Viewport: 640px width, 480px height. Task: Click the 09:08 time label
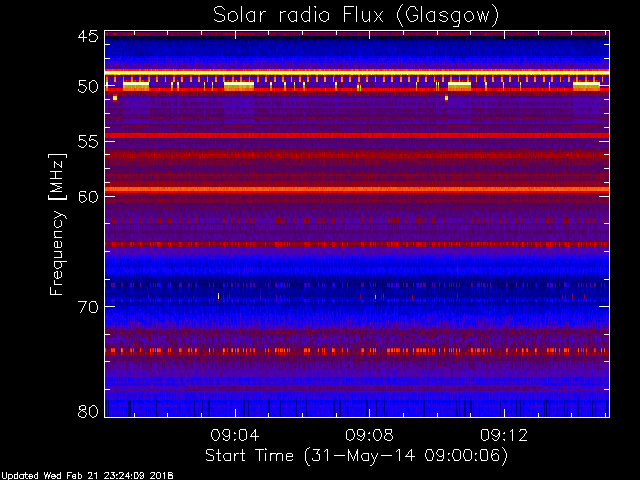tap(369, 435)
